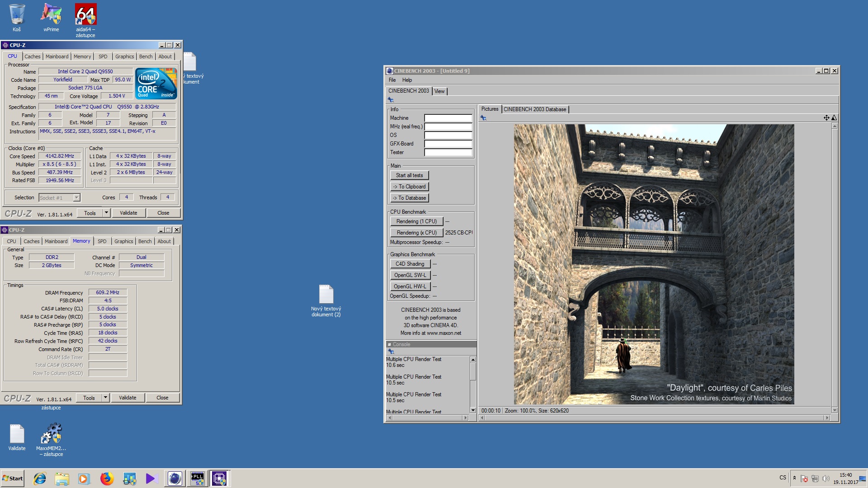Run the C4D Shading graphics test
868x488 pixels.
[x=410, y=264]
